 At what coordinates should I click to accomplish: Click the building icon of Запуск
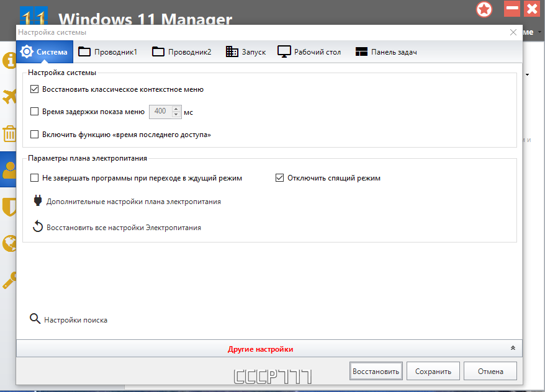click(232, 51)
